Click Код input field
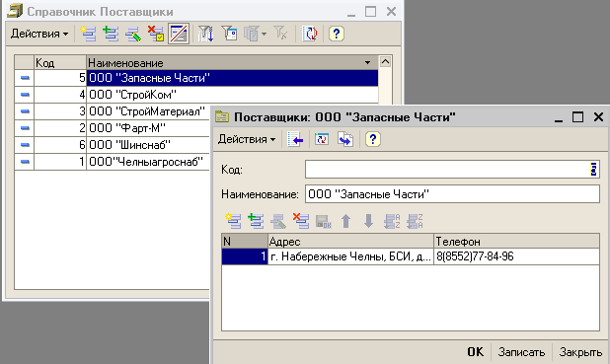This screenshot has height=364, width=610. click(x=452, y=169)
